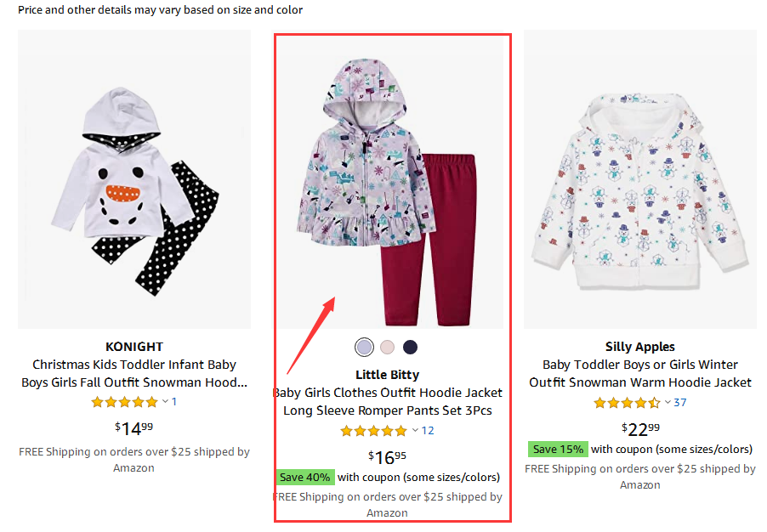The width and height of the screenshot is (767, 532).
Task: Open KONIGHT snowman outfit image
Action: pyautogui.click(x=134, y=179)
